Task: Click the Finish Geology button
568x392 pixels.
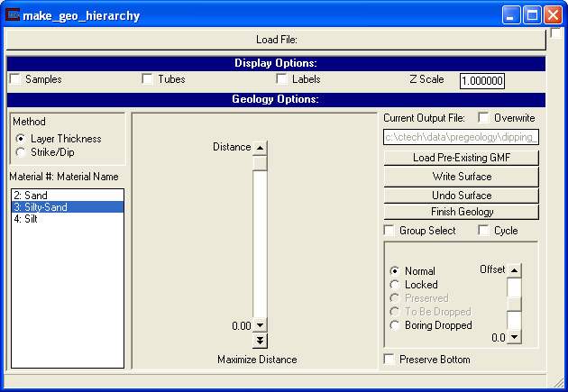Action: tap(461, 212)
